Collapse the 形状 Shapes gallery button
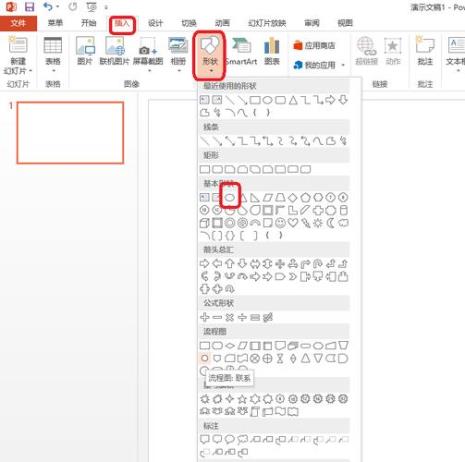Screen dimensions: 465x462 coord(210,55)
